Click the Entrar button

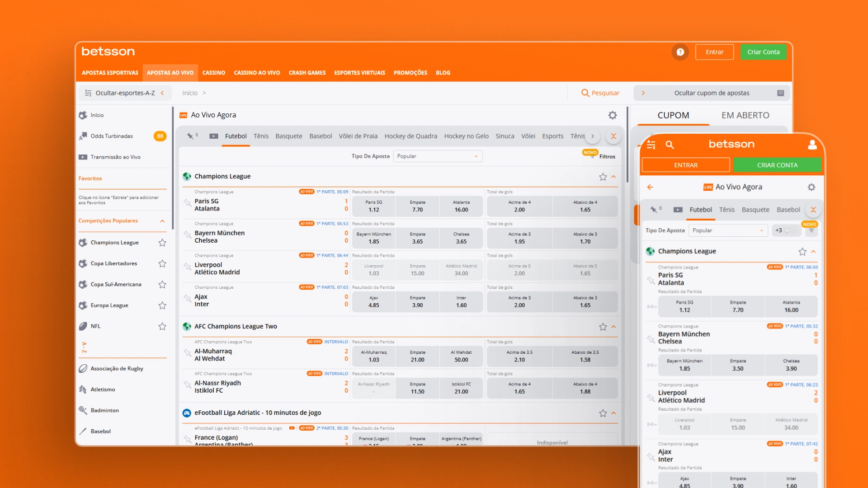pos(714,52)
